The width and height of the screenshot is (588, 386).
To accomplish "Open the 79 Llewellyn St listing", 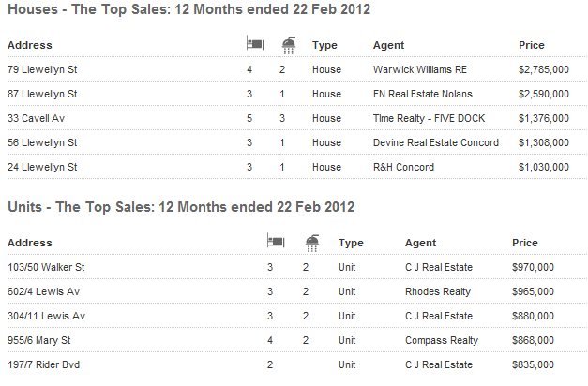I will pos(42,69).
